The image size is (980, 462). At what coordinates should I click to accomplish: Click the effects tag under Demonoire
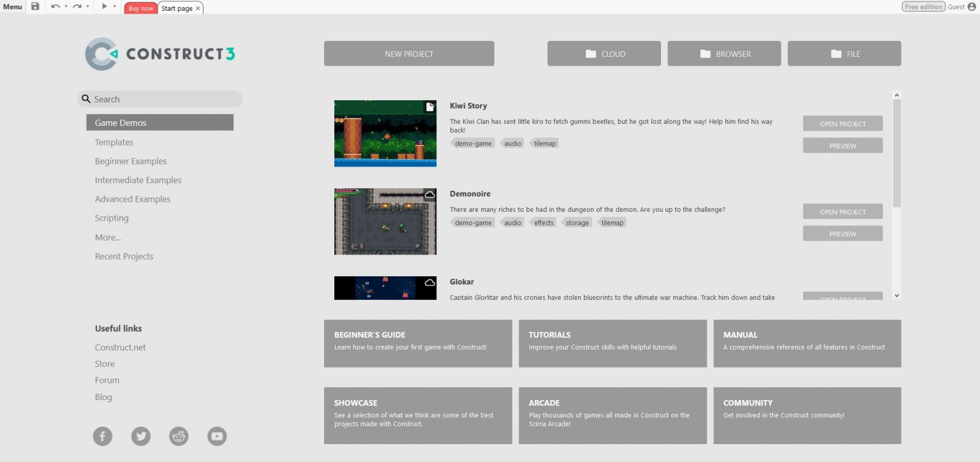[x=544, y=223]
